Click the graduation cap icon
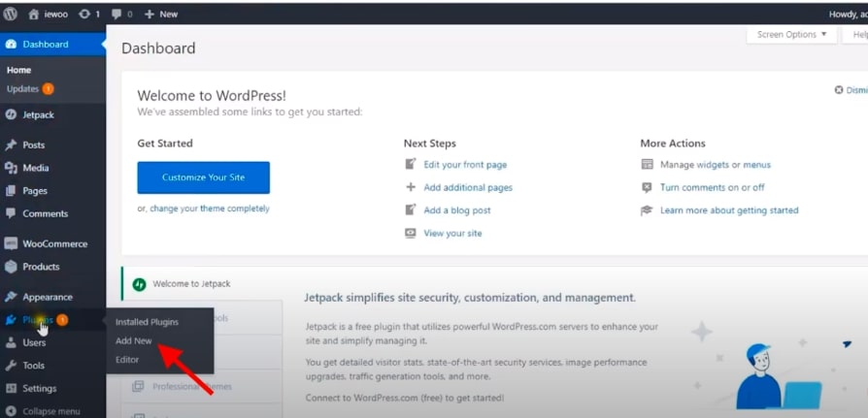The image size is (868, 418). (x=647, y=210)
